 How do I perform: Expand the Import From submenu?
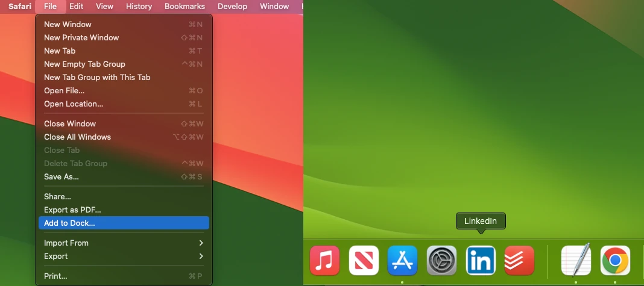(x=124, y=243)
